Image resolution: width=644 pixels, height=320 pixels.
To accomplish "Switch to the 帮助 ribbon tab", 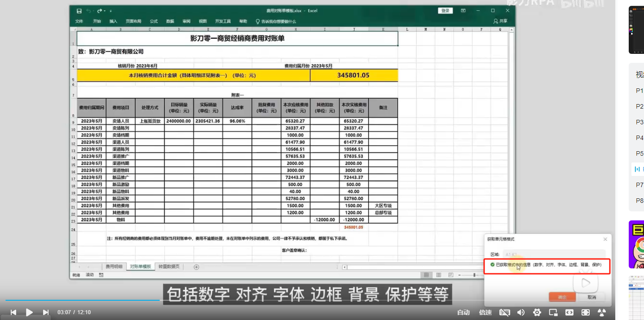I will (x=243, y=21).
